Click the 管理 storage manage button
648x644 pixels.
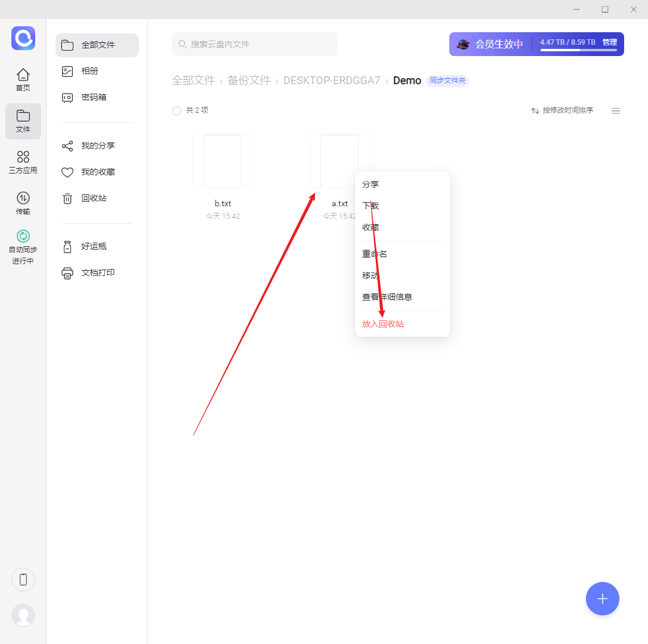609,42
